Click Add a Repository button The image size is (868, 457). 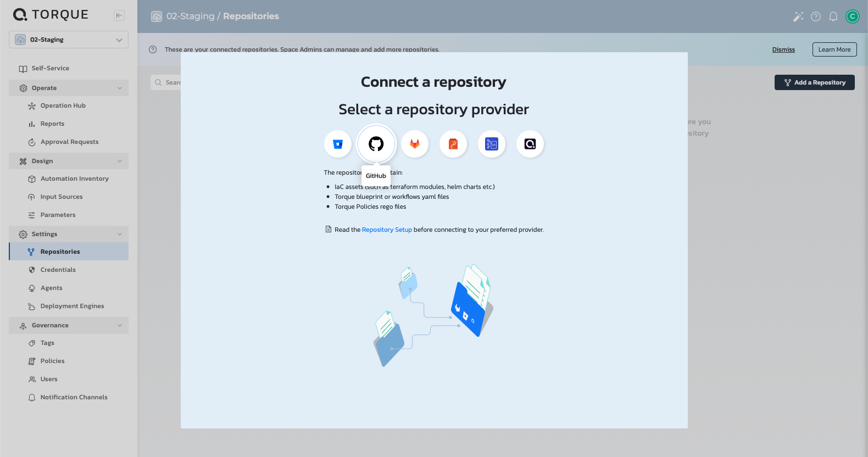pos(815,82)
